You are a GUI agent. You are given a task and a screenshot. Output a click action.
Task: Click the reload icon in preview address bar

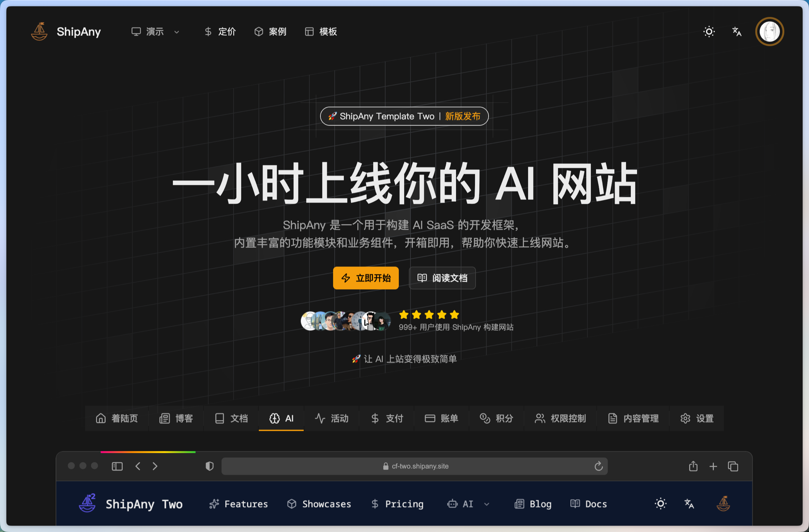pyautogui.click(x=598, y=466)
